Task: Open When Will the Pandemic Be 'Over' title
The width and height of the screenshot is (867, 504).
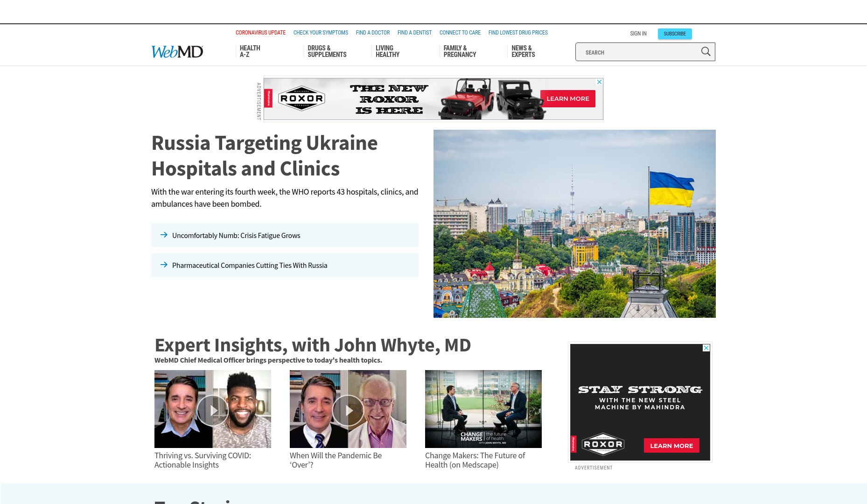Action: (x=336, y=460)
